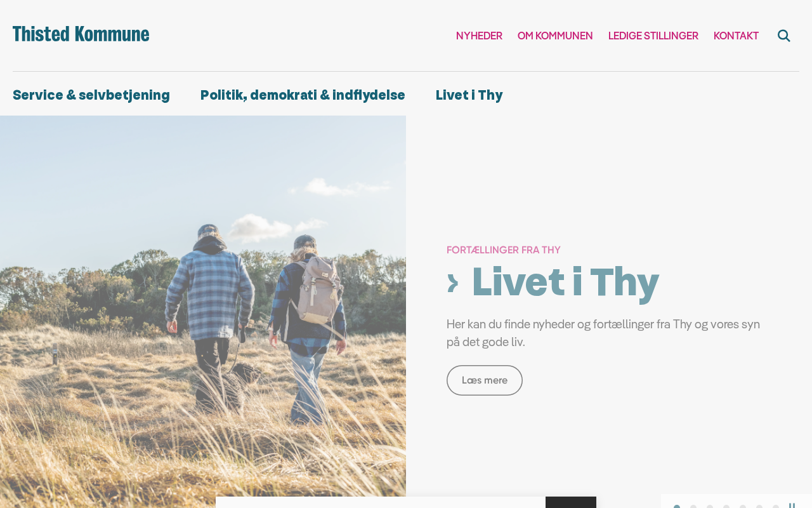Screen dimensions: 812x508
Task: Select the second carousel dot
Action: pyautogui.click(x=693, y=506)
